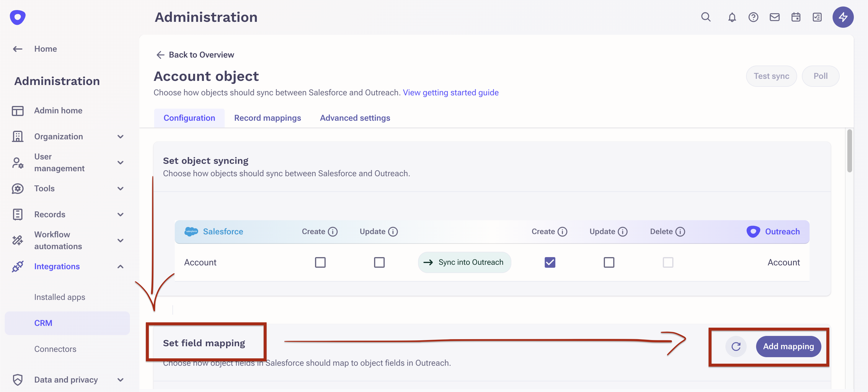The height and width of the screenshot is (392, 868).
Task: Expand the Organization sidebar section
Action: coord(120,136)
